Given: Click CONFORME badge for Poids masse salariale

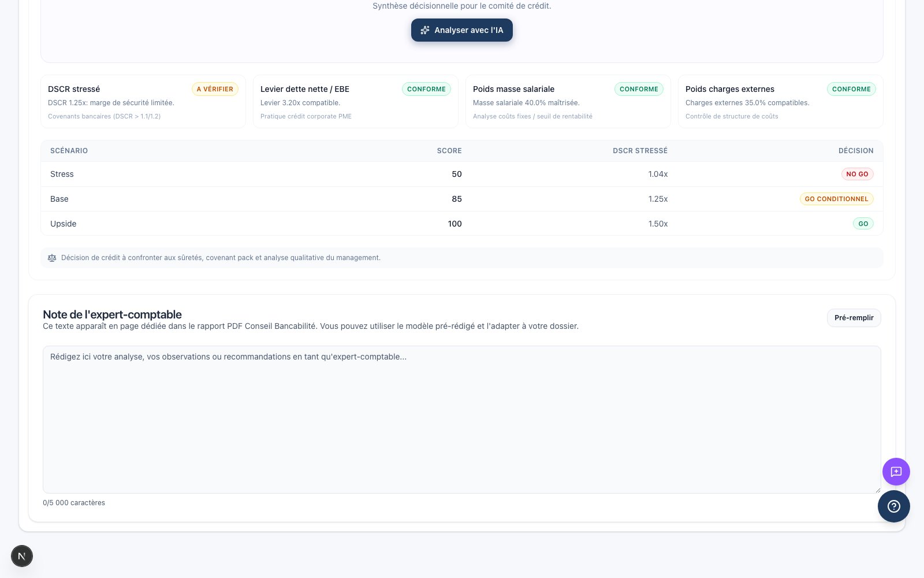Looking at the screenshot, I should pos(639,89).
